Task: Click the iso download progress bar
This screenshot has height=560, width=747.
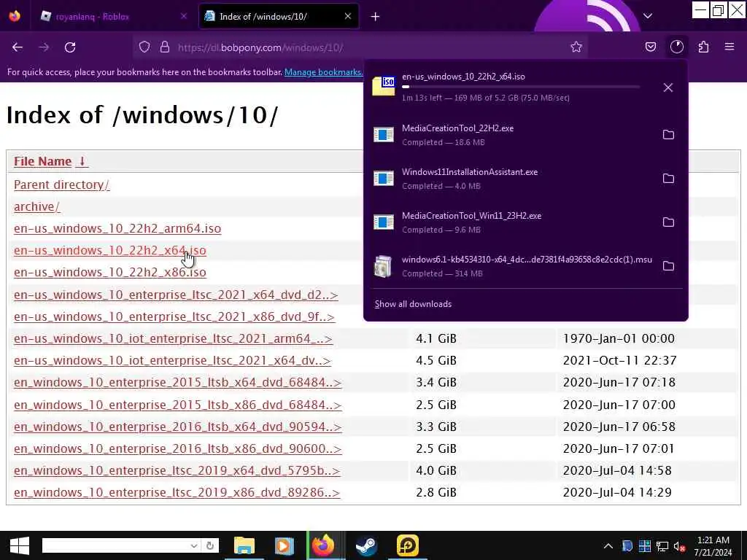Action: point(521,87)
